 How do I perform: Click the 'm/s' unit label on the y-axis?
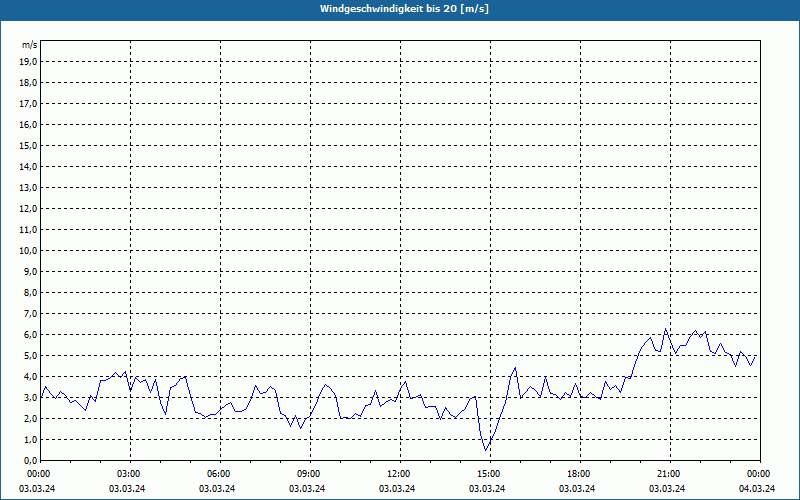tap(30, 45)
